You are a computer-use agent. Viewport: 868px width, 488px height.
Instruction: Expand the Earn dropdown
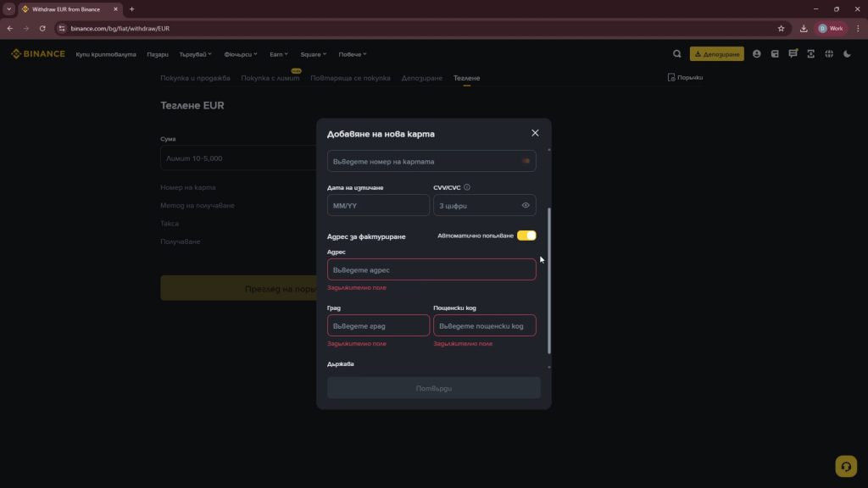tap(278, 54)
